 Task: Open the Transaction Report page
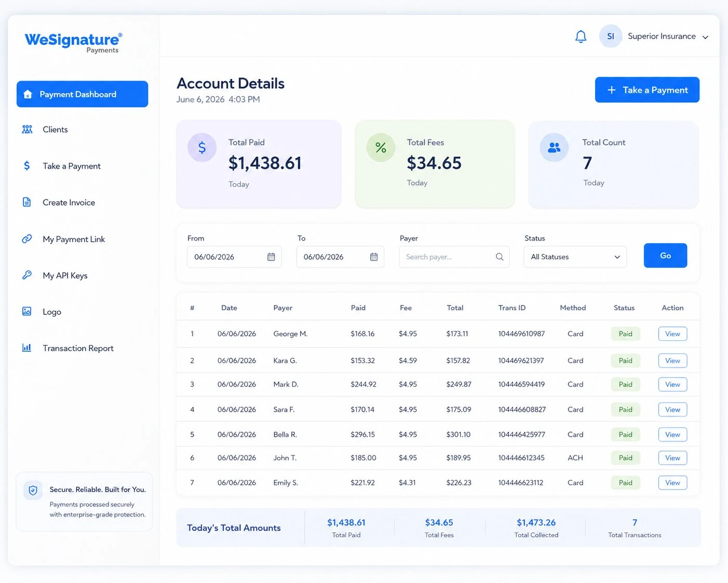coord(78,348)
